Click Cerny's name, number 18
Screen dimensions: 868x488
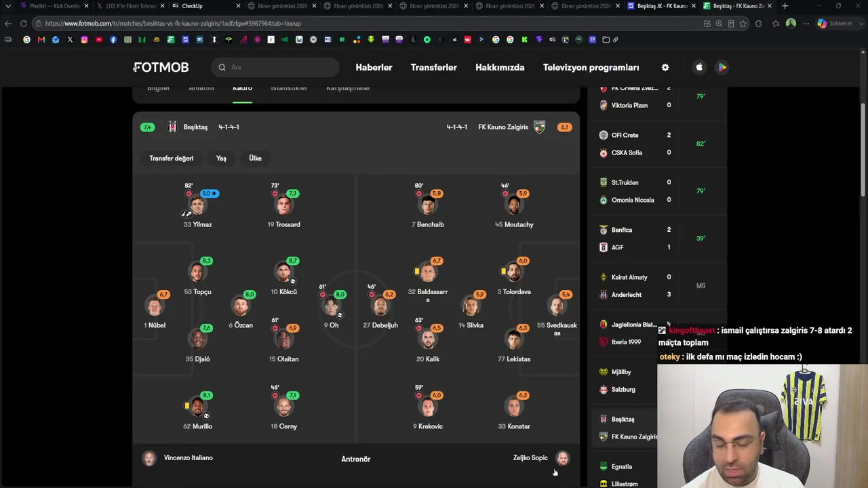coord(284,426)
